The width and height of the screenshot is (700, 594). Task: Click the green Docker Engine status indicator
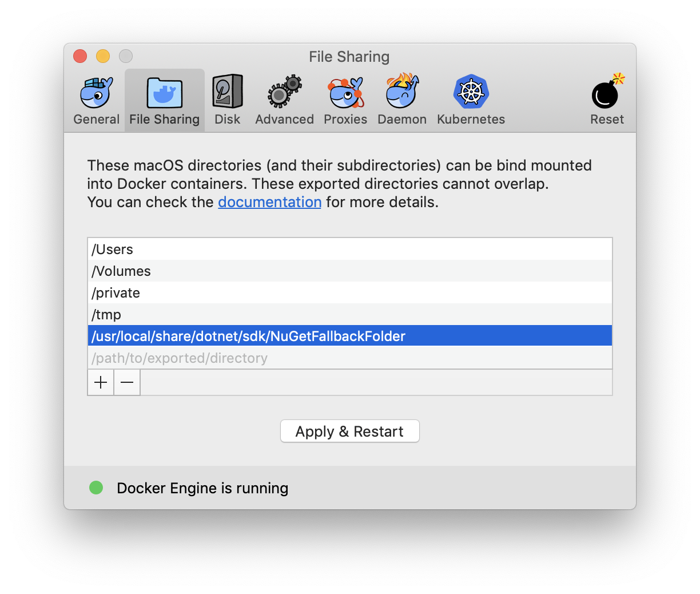pos(96,488)
